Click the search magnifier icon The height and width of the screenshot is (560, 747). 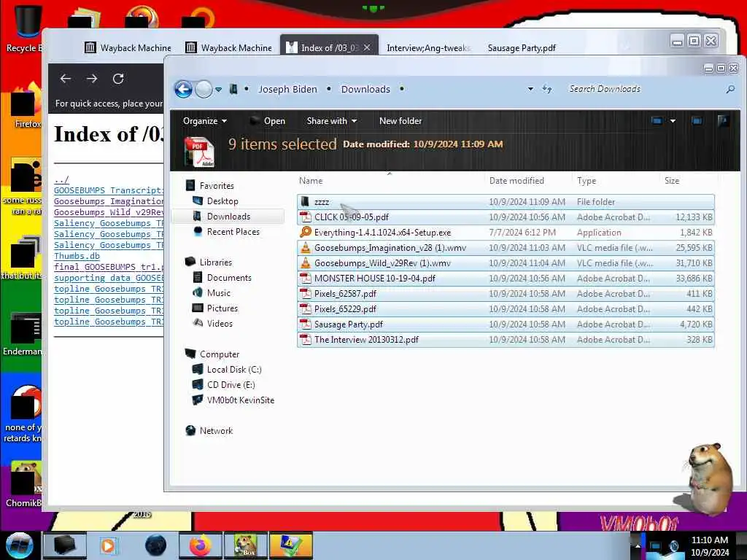coord(730,89)
